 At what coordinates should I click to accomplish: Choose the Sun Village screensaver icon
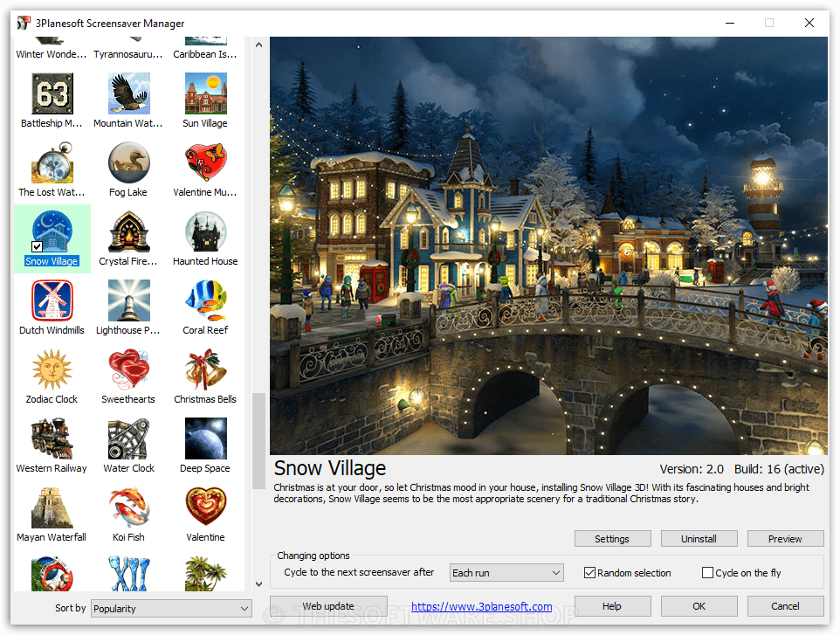pyautogui.click(x=206, y=93)
